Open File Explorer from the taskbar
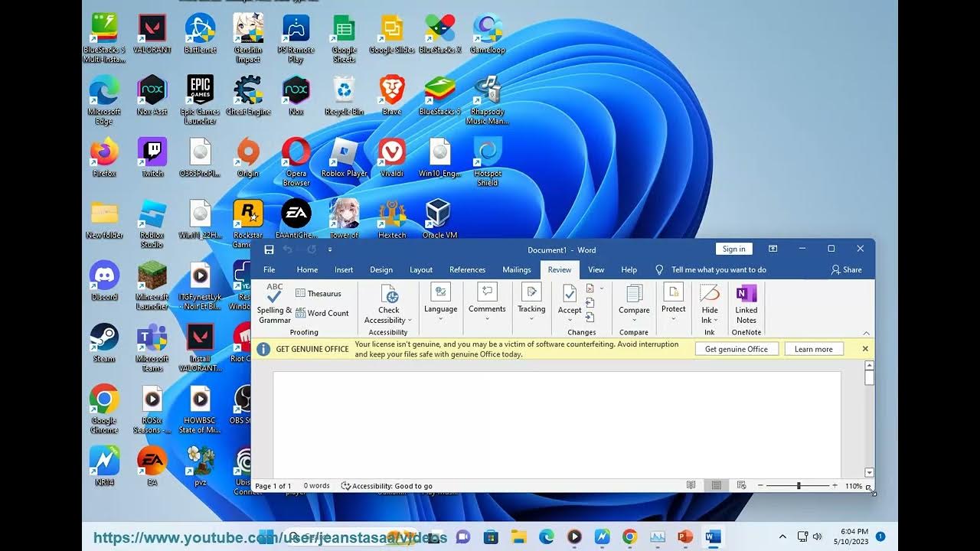Image resolution: width=980 pixels, height=551 pixels. 518,536
